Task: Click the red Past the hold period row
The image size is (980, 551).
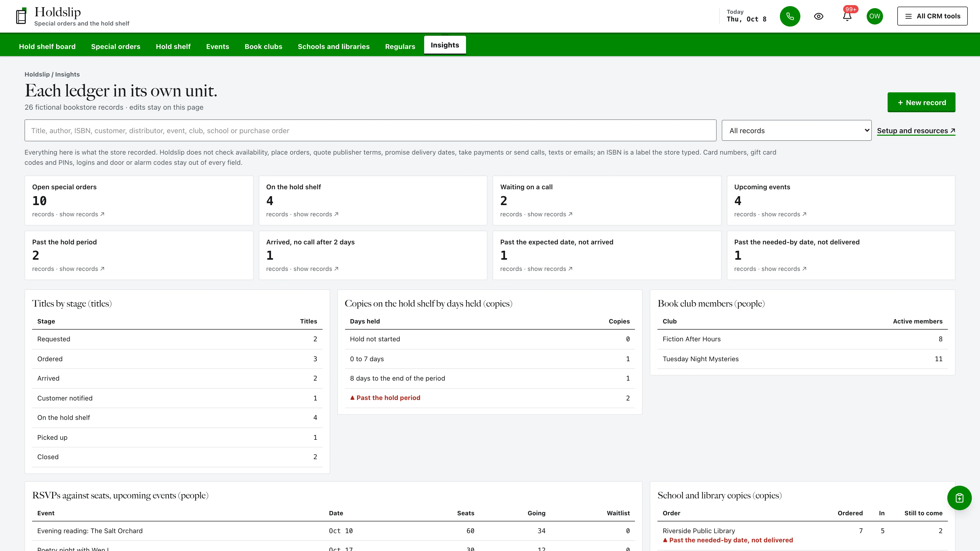Action: 490,398
